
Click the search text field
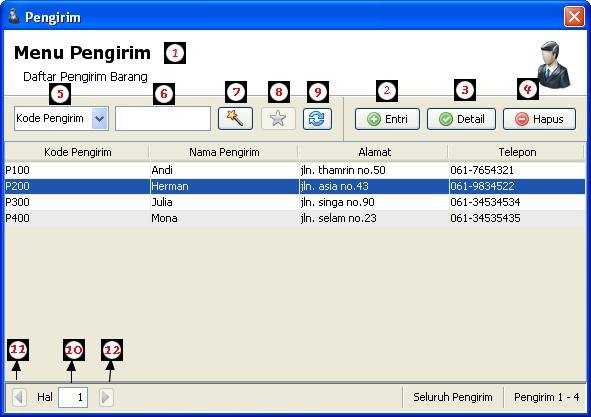pos(163,118)
